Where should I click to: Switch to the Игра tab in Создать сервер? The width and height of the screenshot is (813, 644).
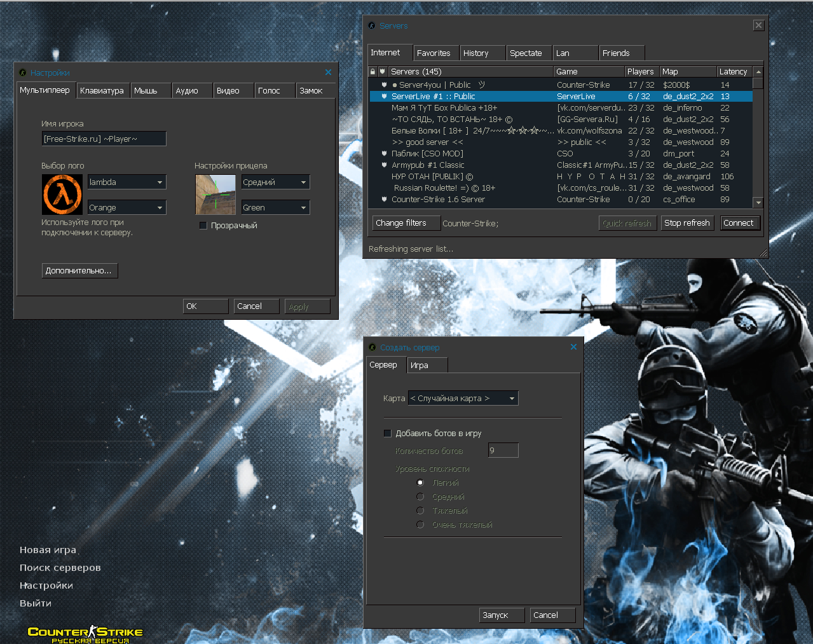tap(428, 365)
